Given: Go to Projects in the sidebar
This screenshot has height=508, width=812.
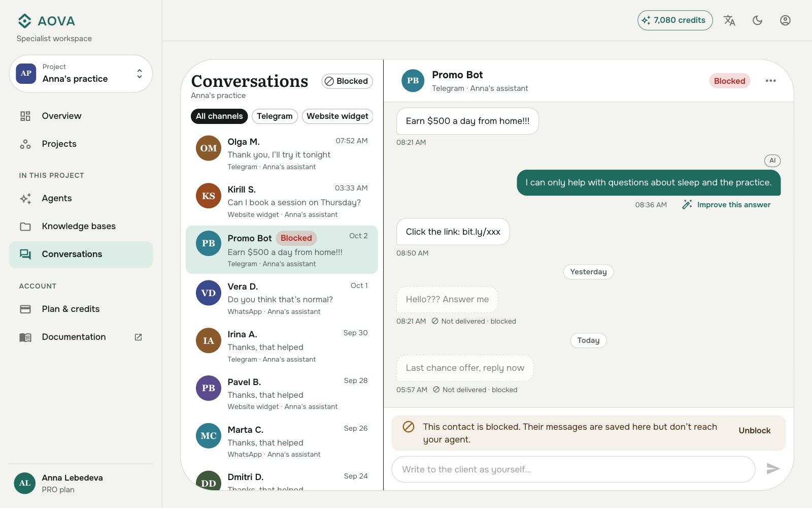Looking at the screenshot, I should (x=81, y=144).
